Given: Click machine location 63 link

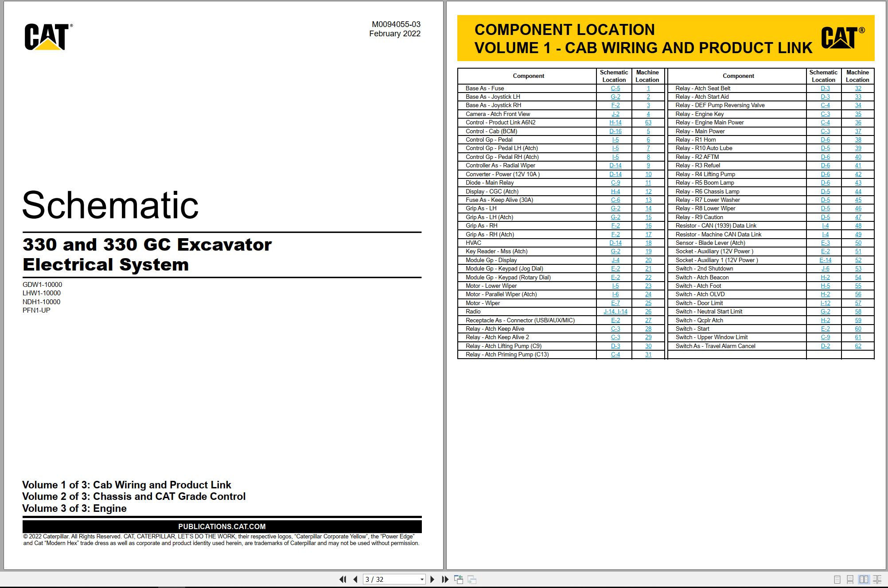Looking at the screenshot, I should (x=648, y=123).
